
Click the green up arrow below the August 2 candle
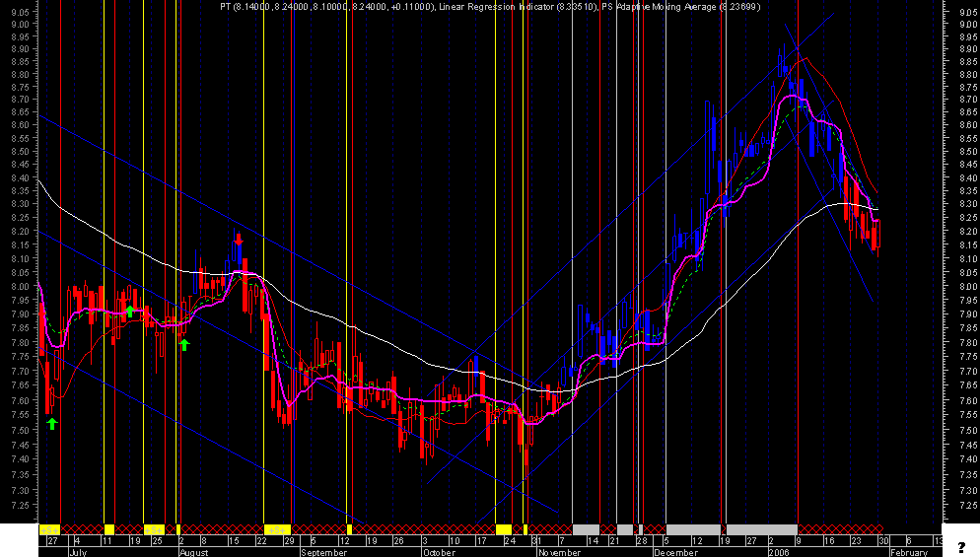coord(183,344)
